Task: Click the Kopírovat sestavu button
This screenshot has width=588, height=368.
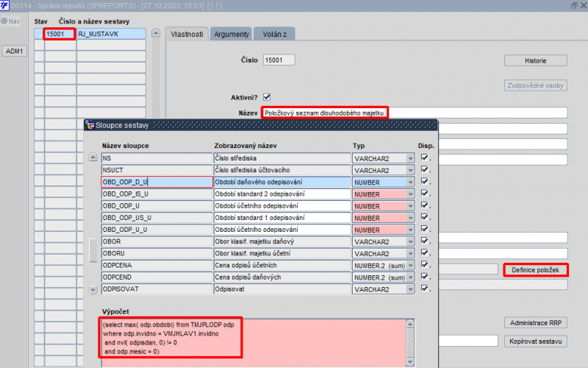Action: pyautogui.click(x=536, y=342)
